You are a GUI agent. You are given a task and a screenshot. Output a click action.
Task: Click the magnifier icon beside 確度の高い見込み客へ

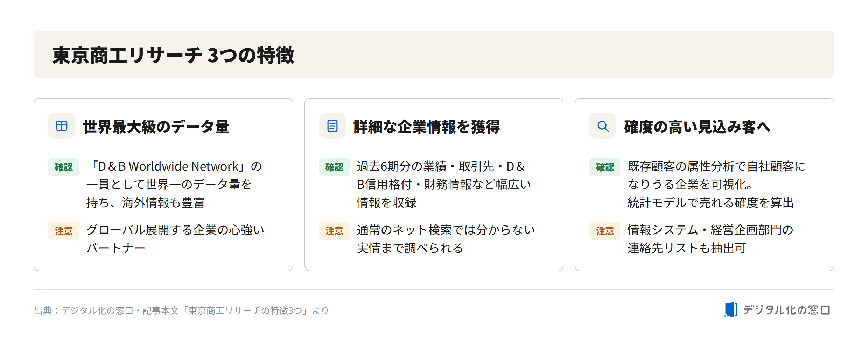point(603,126)
